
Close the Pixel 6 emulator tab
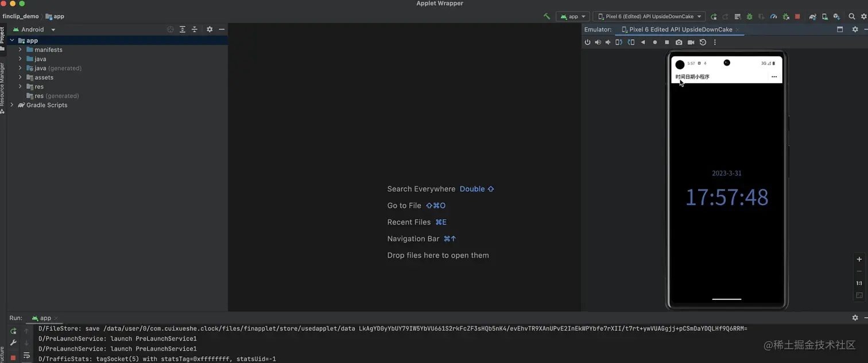(738, 29)
